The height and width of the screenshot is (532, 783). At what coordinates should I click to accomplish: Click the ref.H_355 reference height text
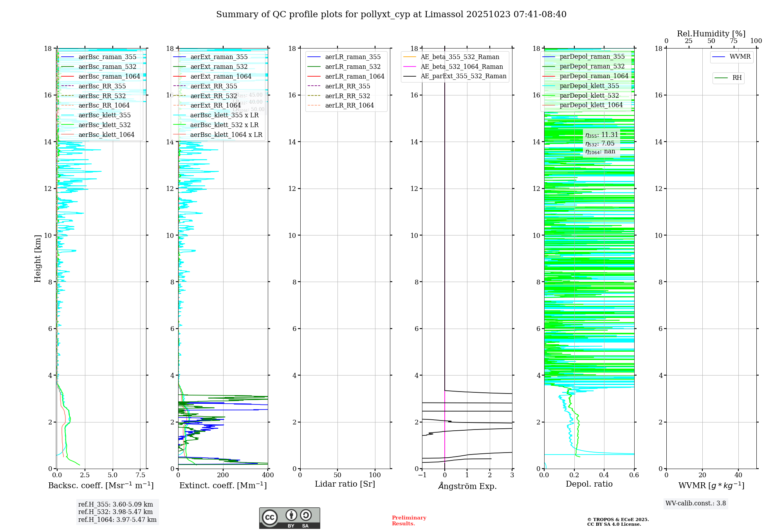click(115, 505)
